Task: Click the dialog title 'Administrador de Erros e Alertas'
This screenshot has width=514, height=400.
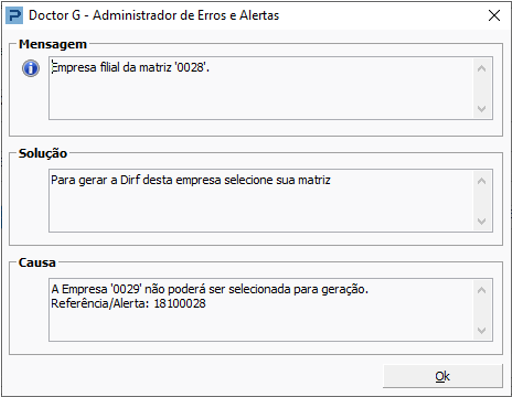Action: click(x=186, y=15)
